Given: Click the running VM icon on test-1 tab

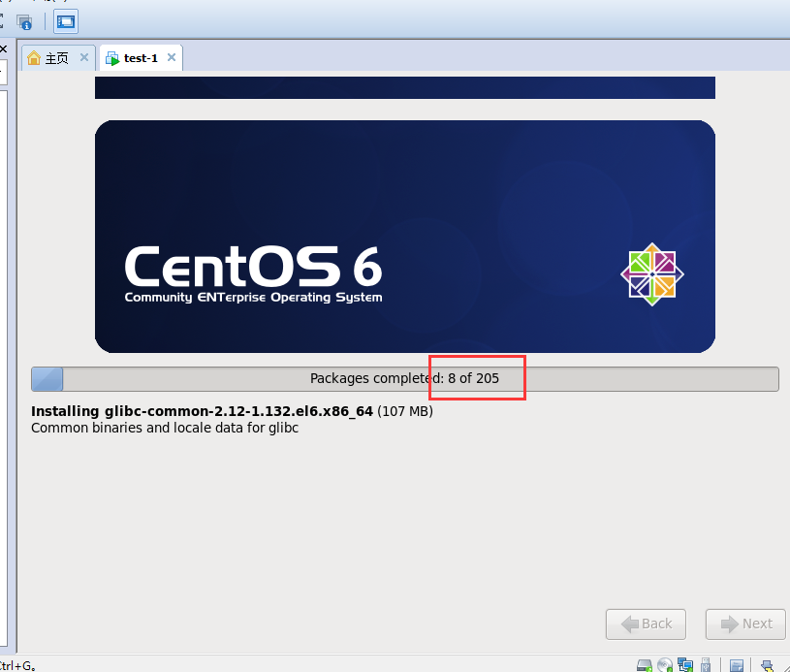Looking at the screenshot, I should [112, 58].
